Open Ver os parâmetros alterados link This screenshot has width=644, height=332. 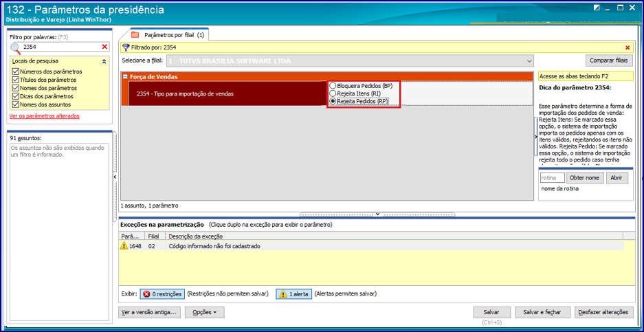tap(45, 116)
